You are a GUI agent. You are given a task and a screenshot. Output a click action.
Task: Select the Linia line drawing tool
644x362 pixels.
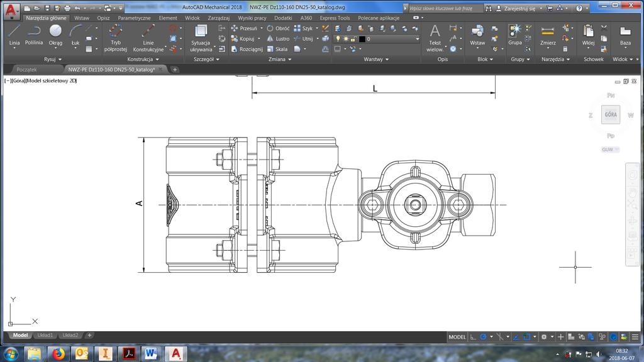click(14, 35)
